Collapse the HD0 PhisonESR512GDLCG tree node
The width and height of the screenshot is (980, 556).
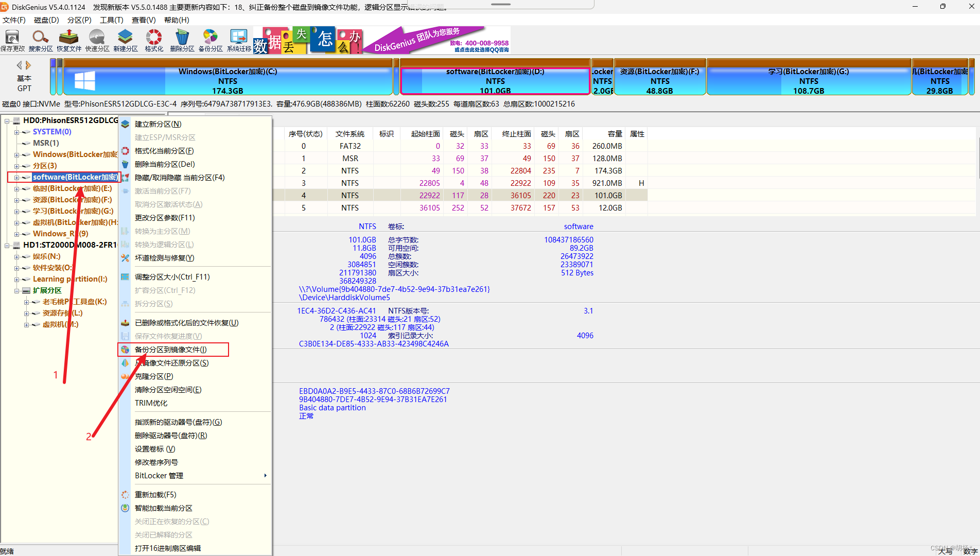(7, 120)
